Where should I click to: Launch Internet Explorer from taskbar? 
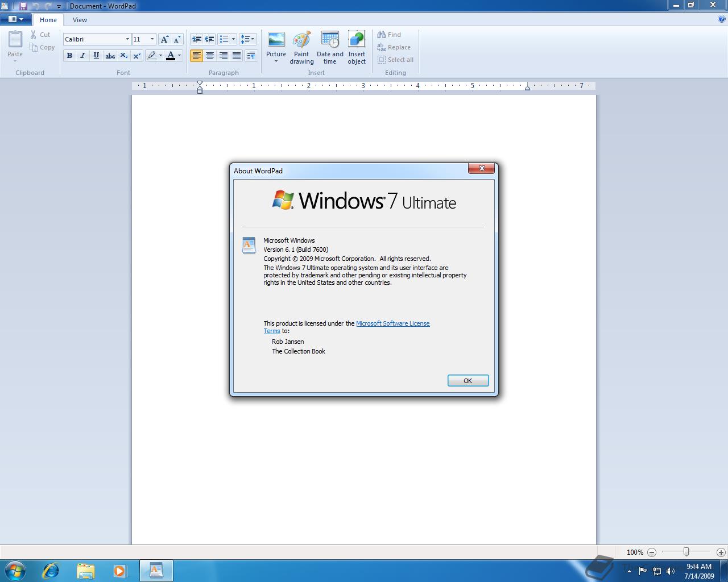pyautogui.click(x=51, y=571)
